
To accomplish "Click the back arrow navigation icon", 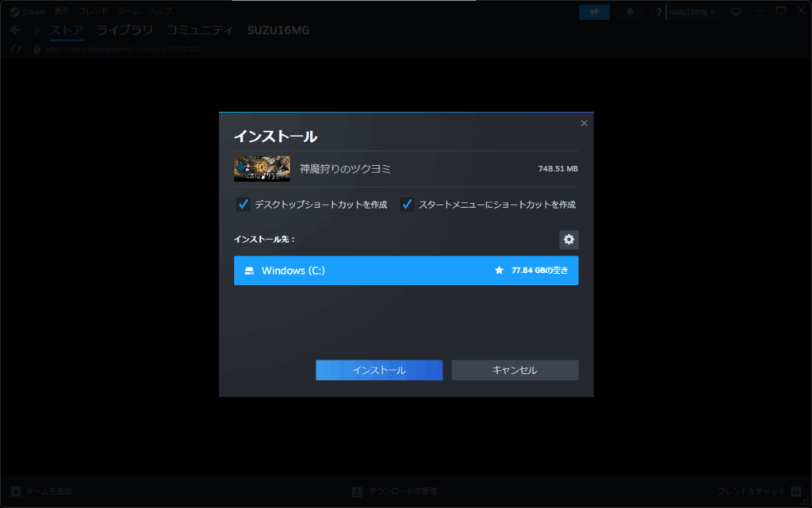I will click(x=15, y=30).
